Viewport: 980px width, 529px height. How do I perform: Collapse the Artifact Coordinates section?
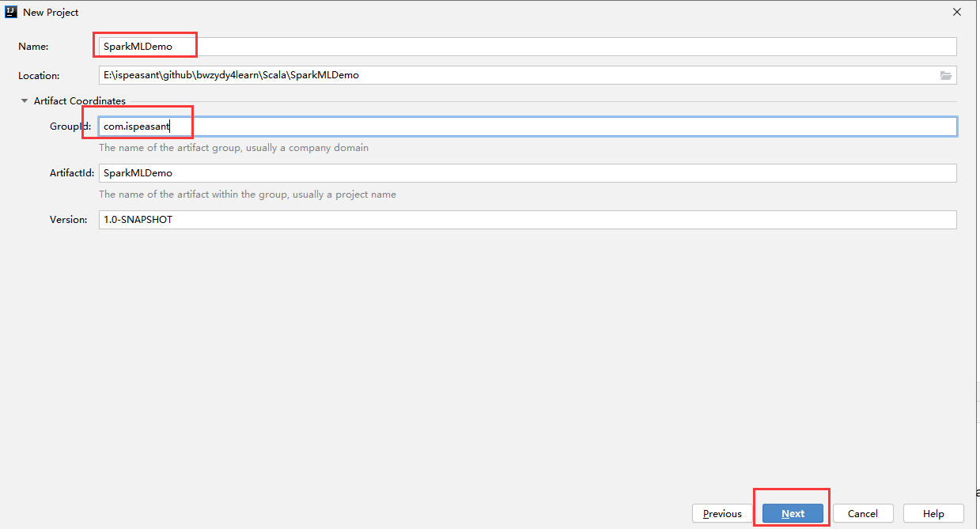click(x=25, y=101)
